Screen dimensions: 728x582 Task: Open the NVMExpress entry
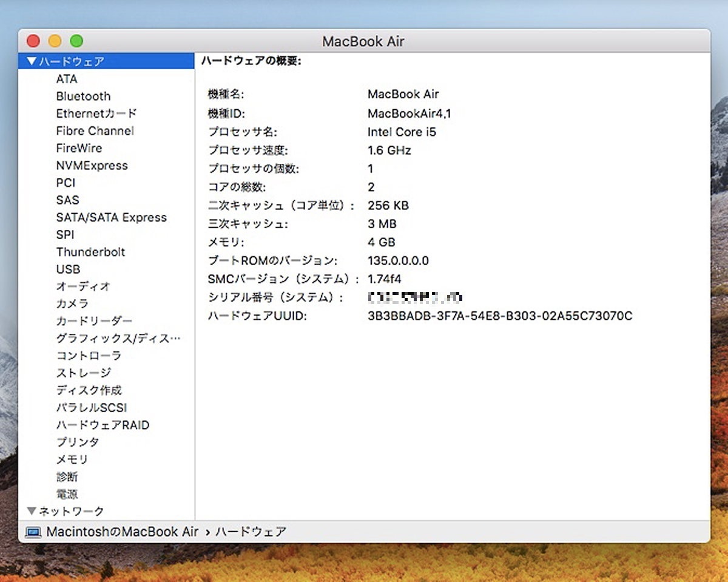(x=92, y=165)
